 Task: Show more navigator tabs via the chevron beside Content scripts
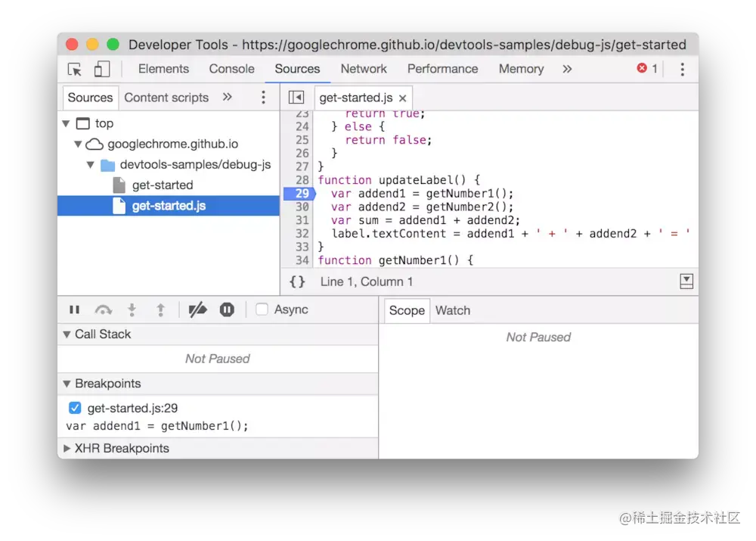[227, 97]
